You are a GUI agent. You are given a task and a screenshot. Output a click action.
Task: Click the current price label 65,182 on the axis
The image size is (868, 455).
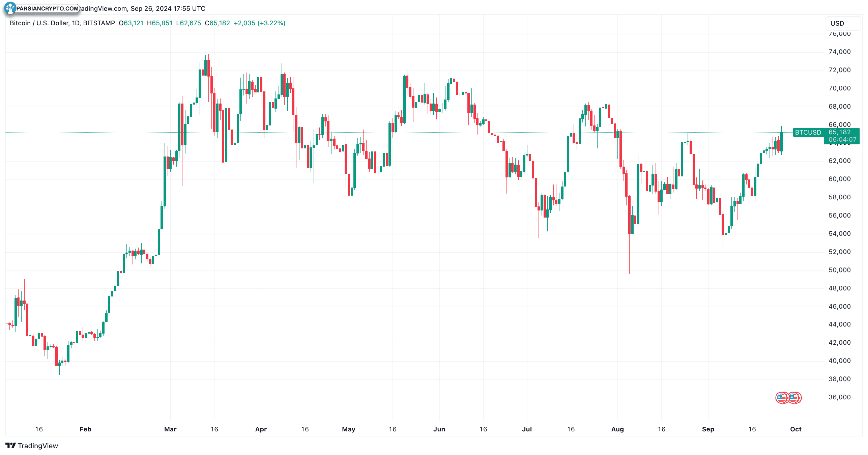click(x=839, y=132)
